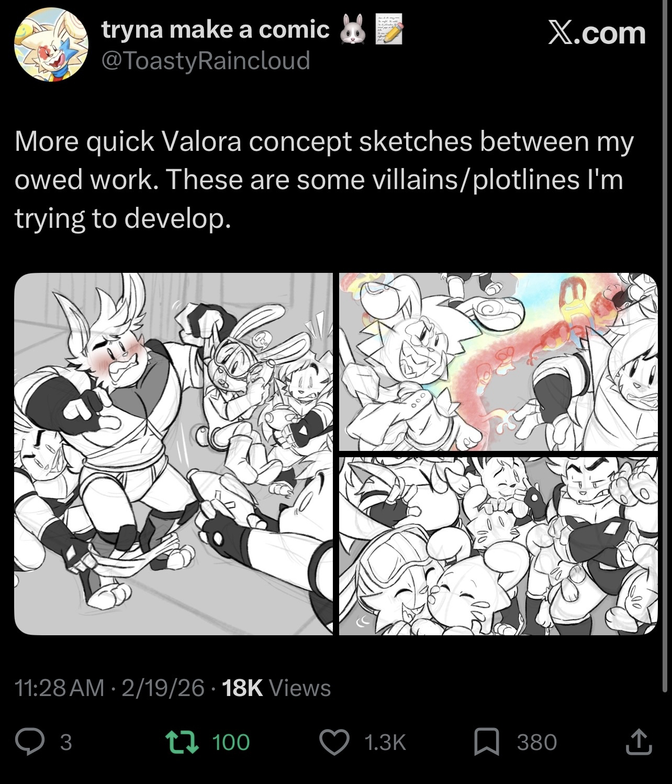Click the 11:28 AM timestamp
Screen dimensions: 672x784
coord(60,688)
